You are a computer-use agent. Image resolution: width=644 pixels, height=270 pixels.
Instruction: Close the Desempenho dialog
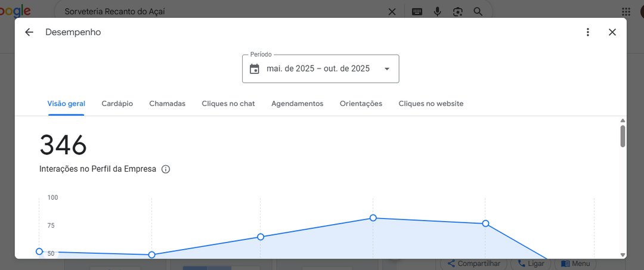(612, 32)
